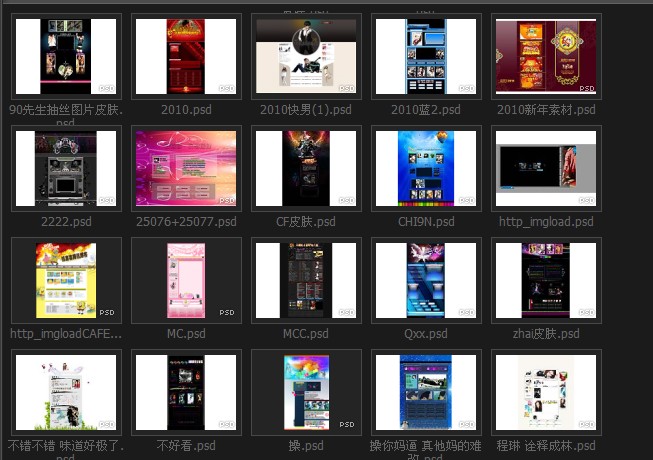653x460 pixels.
Task: Select the 2010.psd thumbnail
Action: [x=186, y=56]
